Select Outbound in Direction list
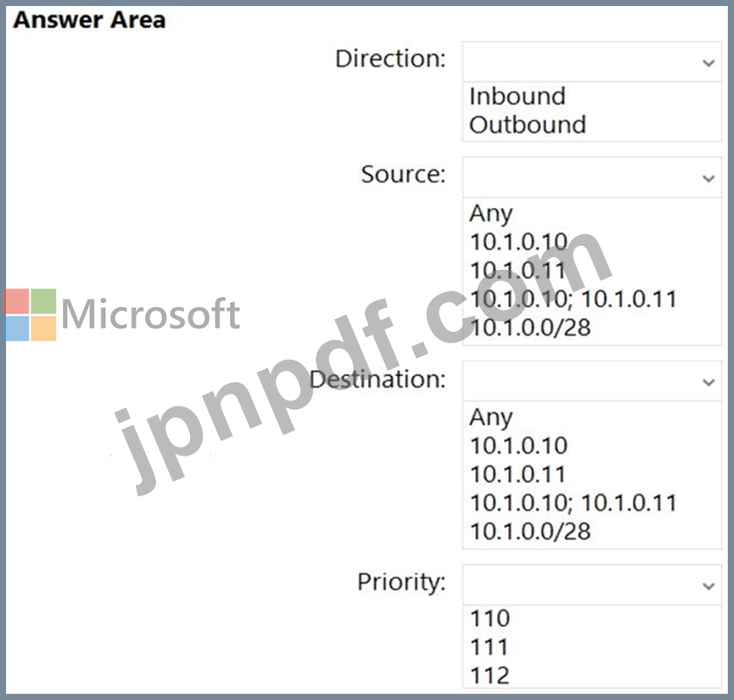This screenshot has height=700, width=734. point(527,125)
